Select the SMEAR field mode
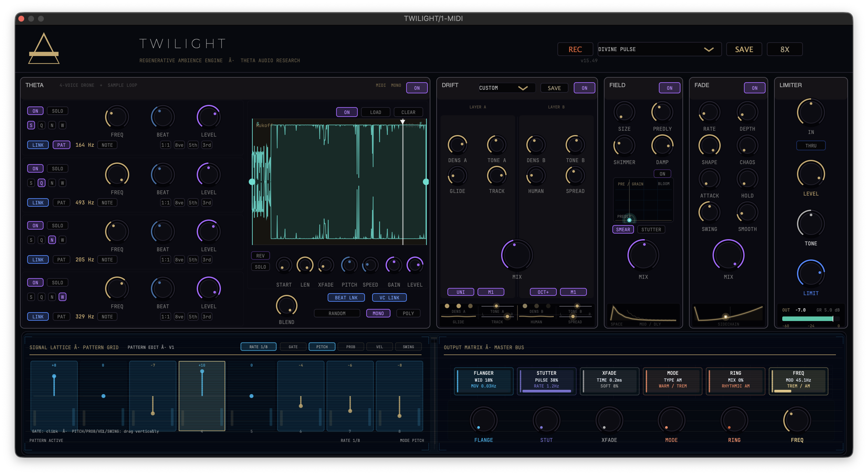 coord(623,230)
